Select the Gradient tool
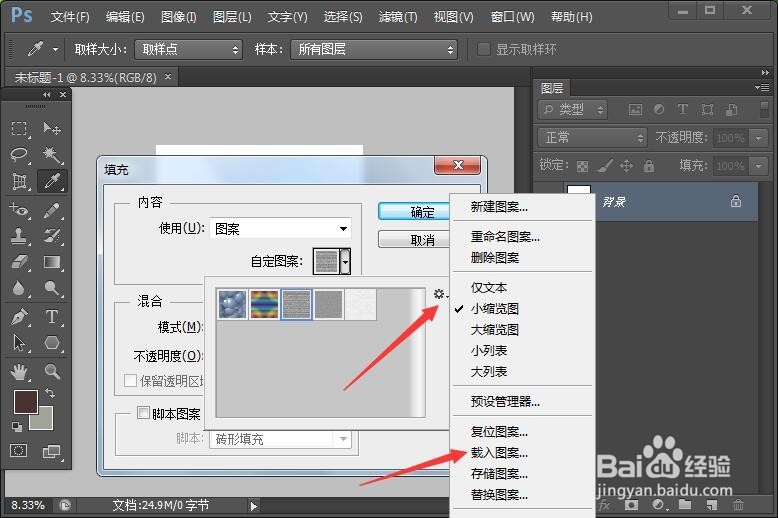 [52, 261]
